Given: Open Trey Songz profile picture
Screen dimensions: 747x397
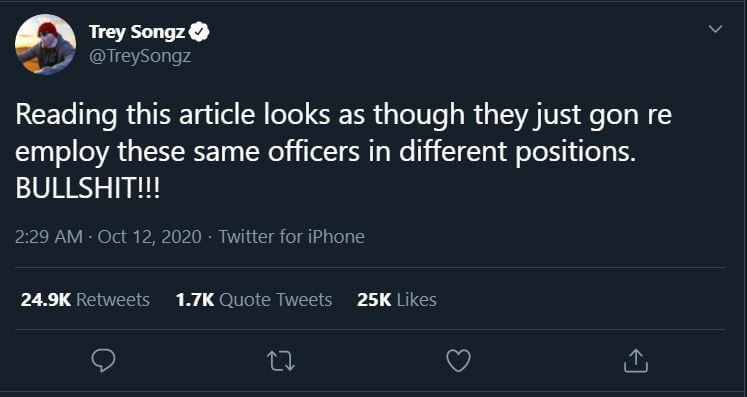Looking at the screenshot, I should (x=45, y=44).
